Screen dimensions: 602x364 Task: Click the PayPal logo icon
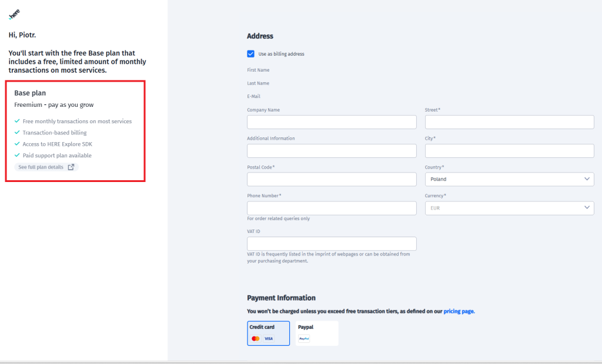tap(304, 339)
